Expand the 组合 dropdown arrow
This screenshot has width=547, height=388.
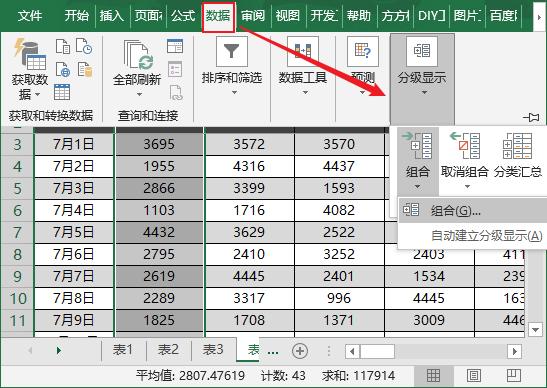point(417,187)
